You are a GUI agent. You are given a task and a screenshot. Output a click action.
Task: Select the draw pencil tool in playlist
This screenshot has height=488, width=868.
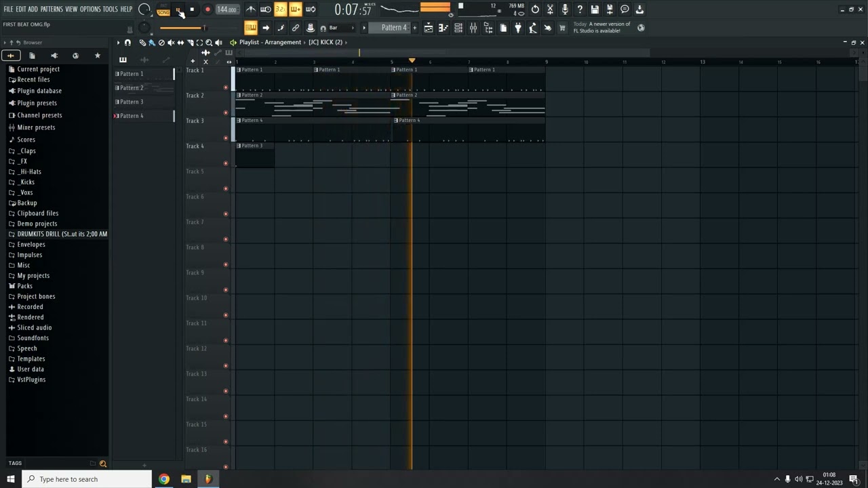point(142,43)
